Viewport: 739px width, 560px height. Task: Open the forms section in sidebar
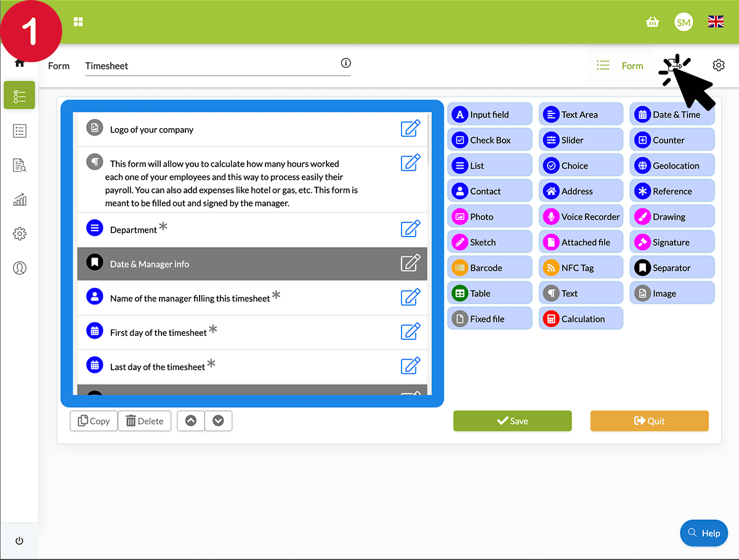point(19,95)
